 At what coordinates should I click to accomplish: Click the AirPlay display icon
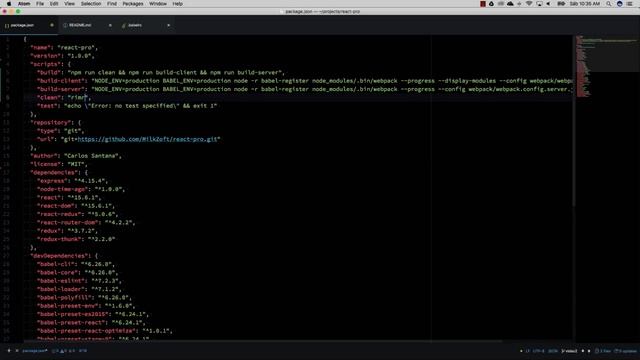click(539, 4)
